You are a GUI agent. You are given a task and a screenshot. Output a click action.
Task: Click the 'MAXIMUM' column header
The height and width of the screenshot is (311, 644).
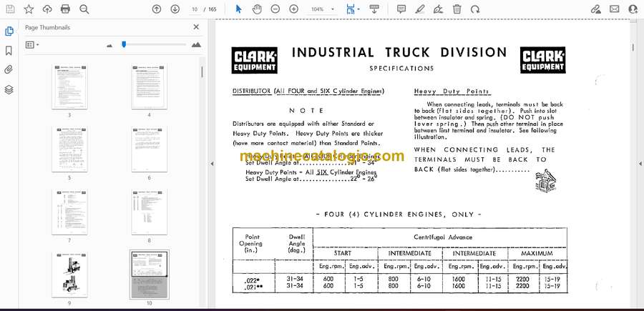click(x=537, y=254)
